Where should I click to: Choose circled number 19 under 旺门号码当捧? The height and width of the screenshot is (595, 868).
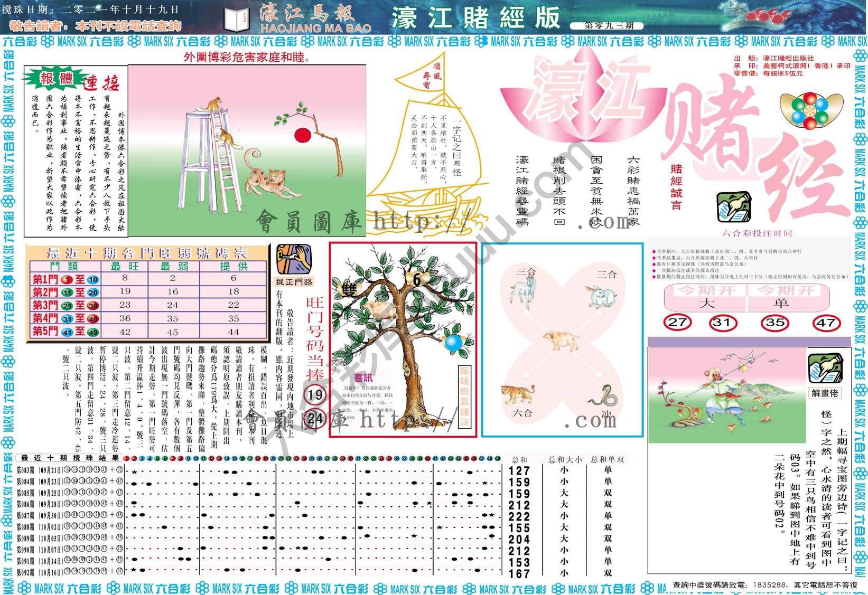pyautogui.click(x=315, y=394)
